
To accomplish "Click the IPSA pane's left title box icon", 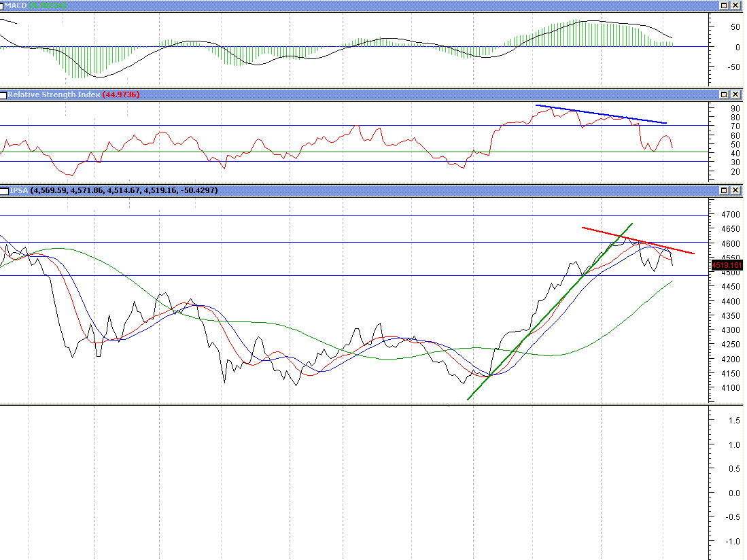I will coord(5,190).
